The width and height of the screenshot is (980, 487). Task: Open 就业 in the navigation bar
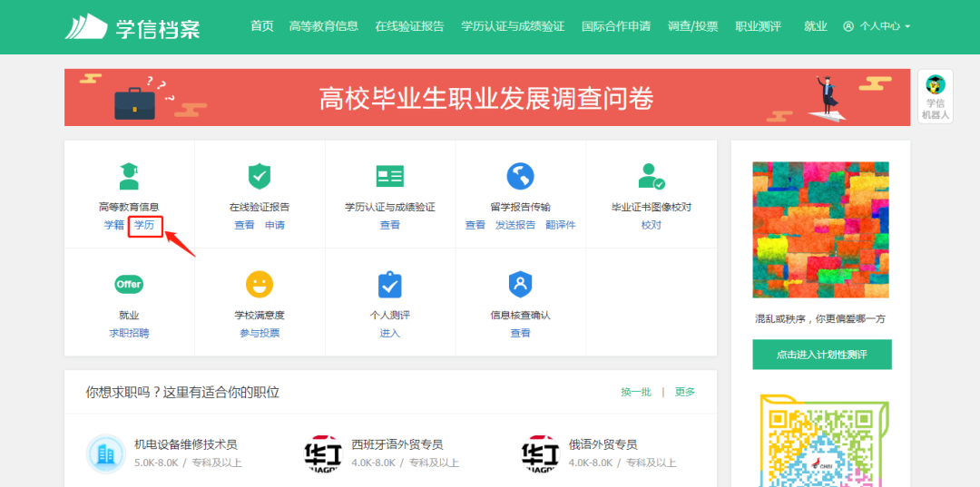(815, 26)
